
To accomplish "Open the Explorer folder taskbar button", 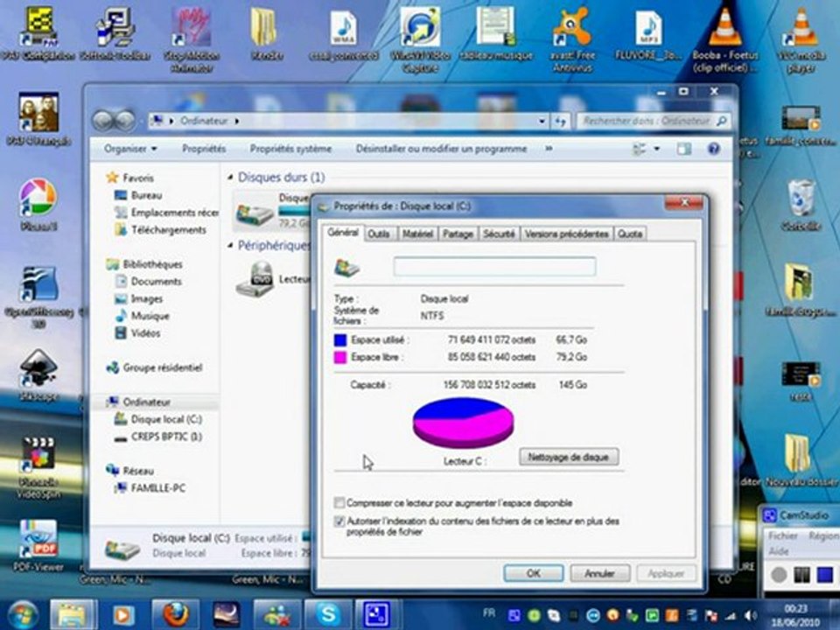I will [73, 614].
